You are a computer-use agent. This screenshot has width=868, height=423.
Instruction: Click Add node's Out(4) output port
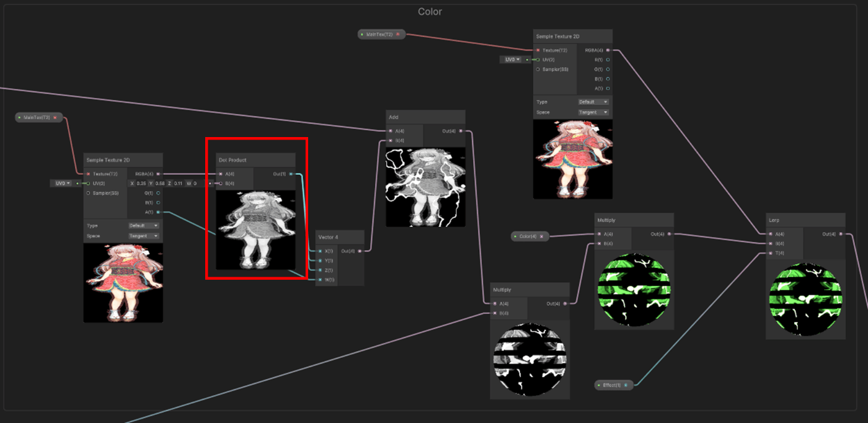(x=460, y=131)
